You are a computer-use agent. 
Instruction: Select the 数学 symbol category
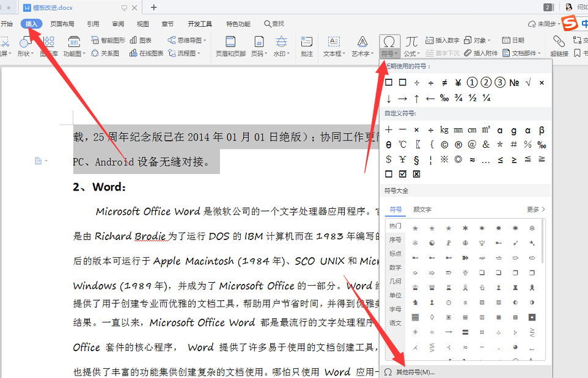click(395, 267)
